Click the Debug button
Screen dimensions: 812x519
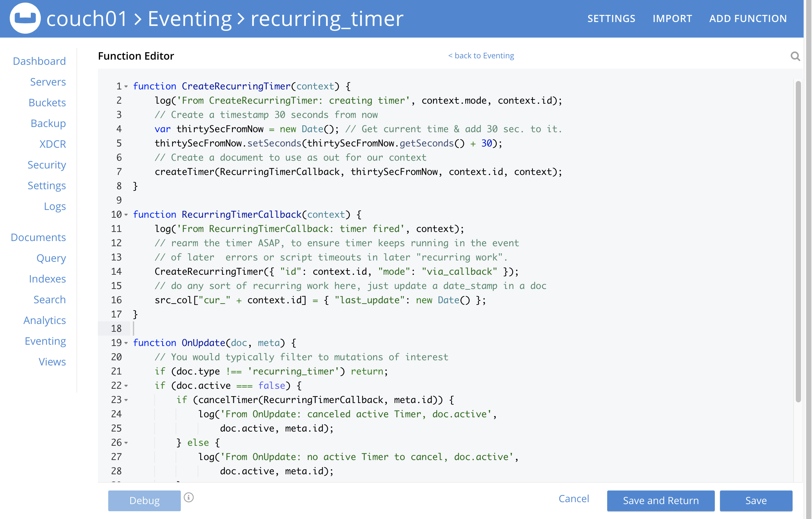click(x=144, y=501)
